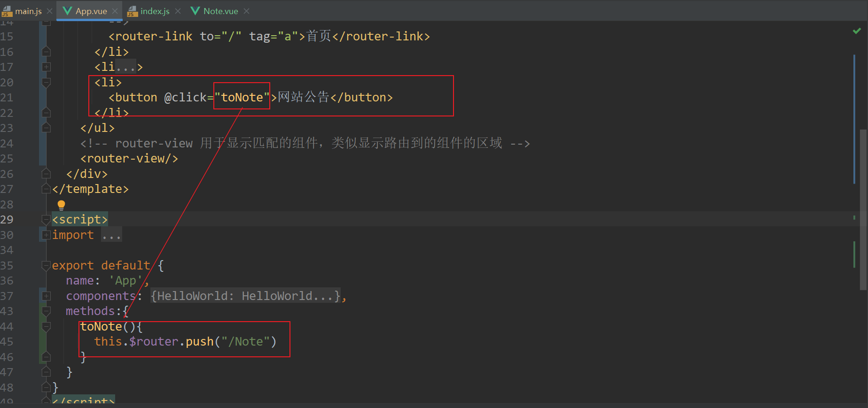Viewport: 868px width, 408px height.
Task: Close the index.js tab
Action: pos(177,10)
